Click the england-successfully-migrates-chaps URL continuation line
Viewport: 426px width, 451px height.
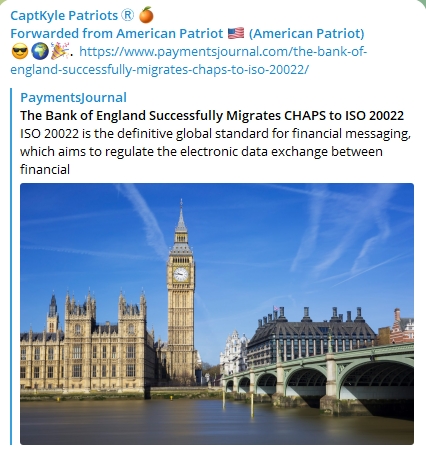tap(159, 70)
